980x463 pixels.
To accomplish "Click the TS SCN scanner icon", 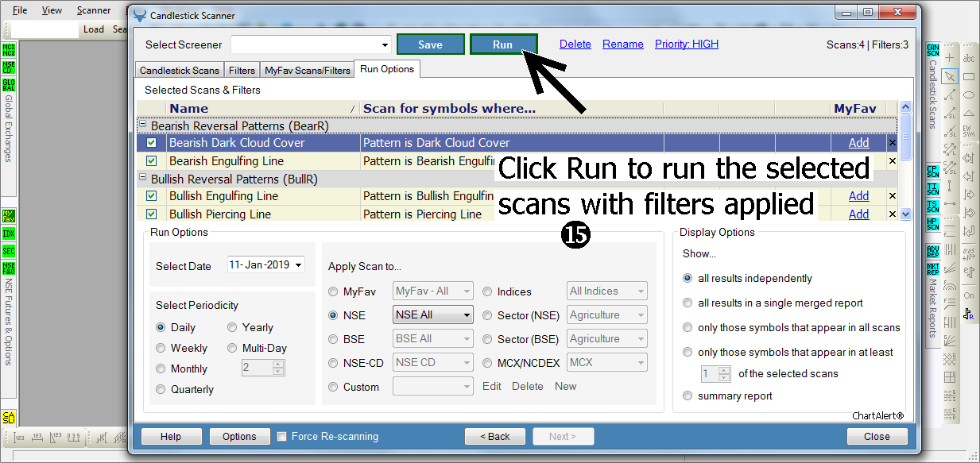I will [933, 206].
